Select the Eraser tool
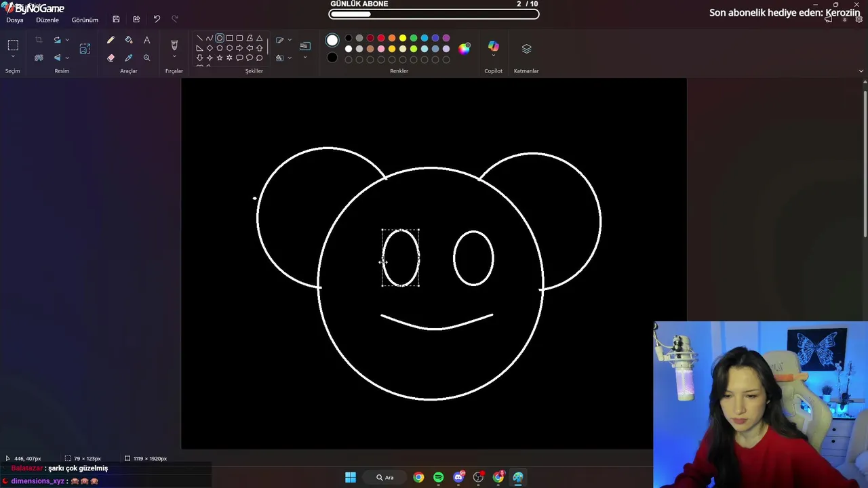868x488 pixels. (111, 58)
